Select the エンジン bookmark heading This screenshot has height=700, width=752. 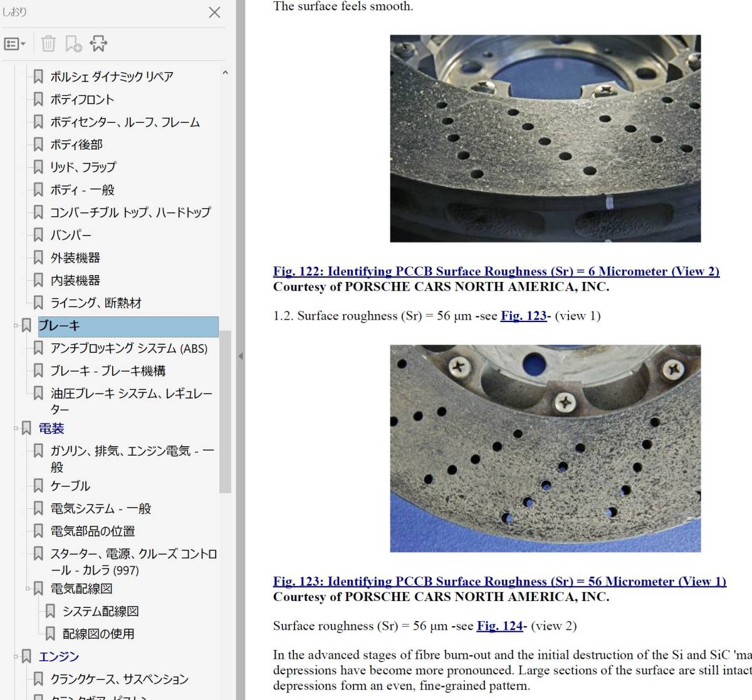58,656
